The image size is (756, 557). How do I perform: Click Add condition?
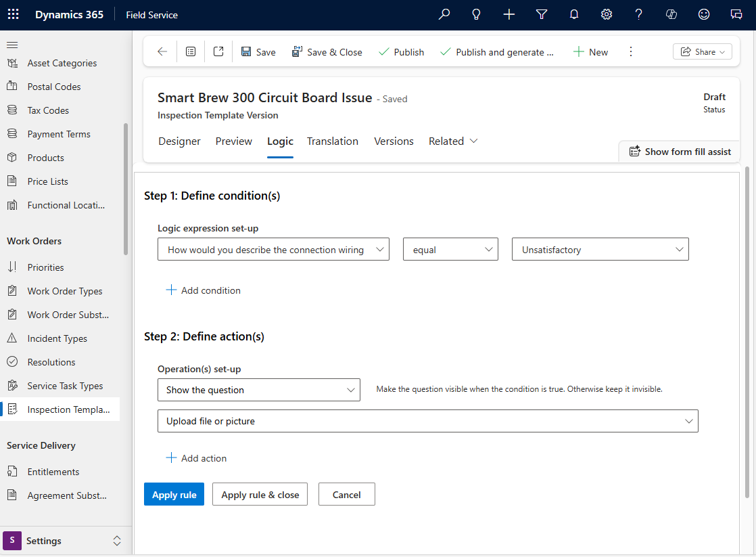pos(203,290)
